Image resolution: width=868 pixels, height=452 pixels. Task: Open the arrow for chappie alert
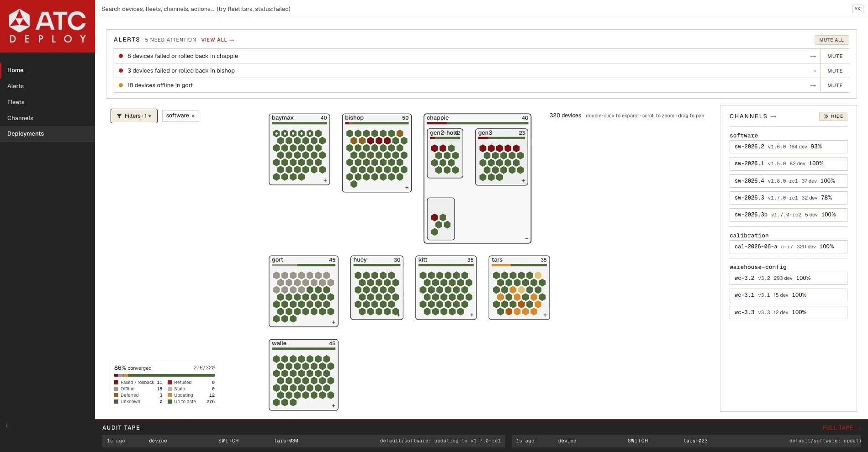pyautogui.click(x=813, y=56)
